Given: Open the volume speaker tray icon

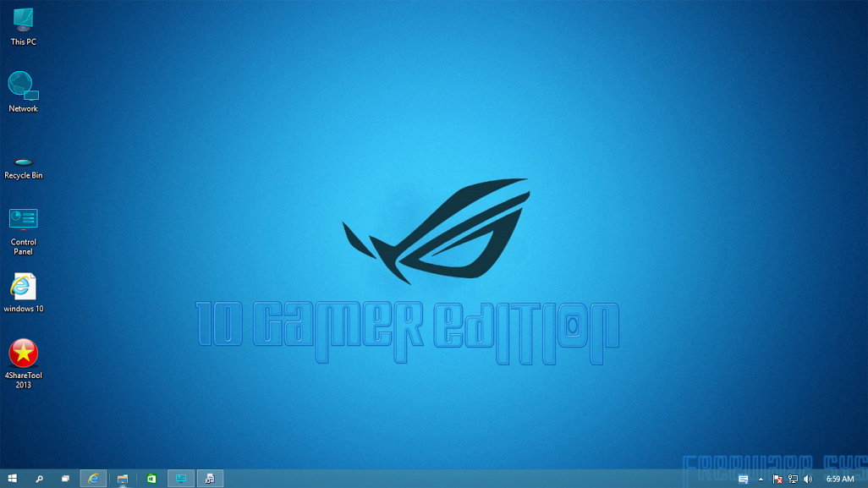Looking at the screenshot, I should click(x=808, y=480).
